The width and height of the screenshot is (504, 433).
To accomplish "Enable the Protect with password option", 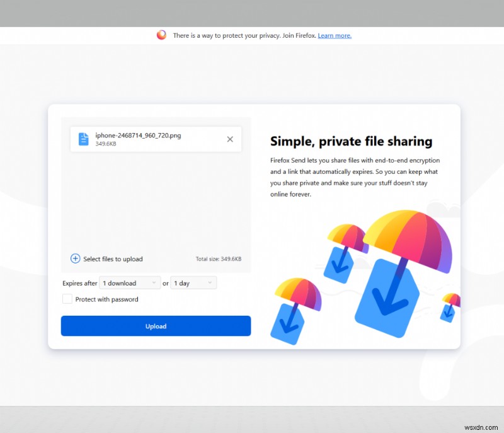I will coord(67,299).
